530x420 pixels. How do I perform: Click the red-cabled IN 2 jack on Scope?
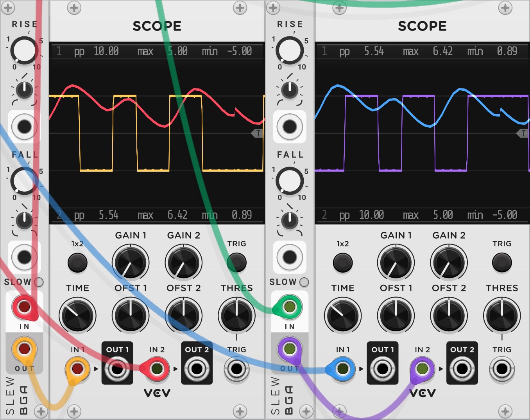pos(157,369)
